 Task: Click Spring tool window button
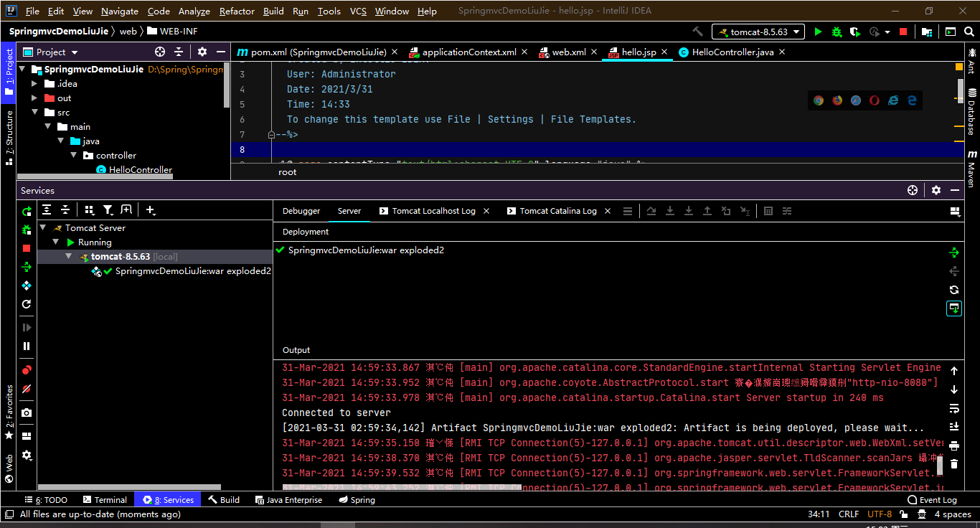(357, 500)
